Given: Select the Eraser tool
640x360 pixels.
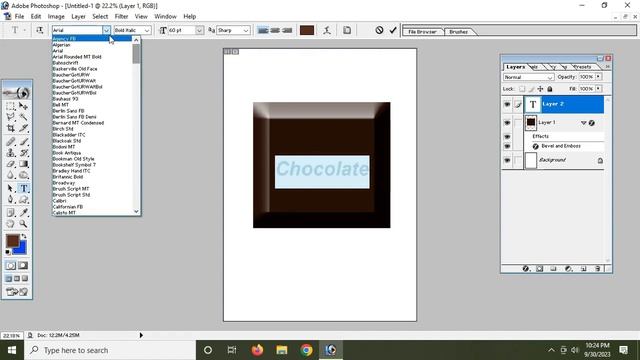Looking at the screenshot, I should 11,164.
